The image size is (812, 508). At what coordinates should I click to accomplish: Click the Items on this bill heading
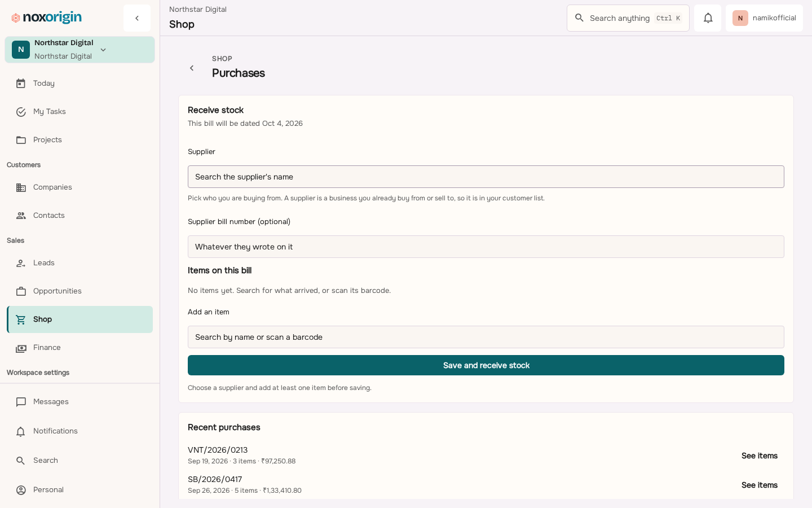pyautogui.click(x=219, y=270)
